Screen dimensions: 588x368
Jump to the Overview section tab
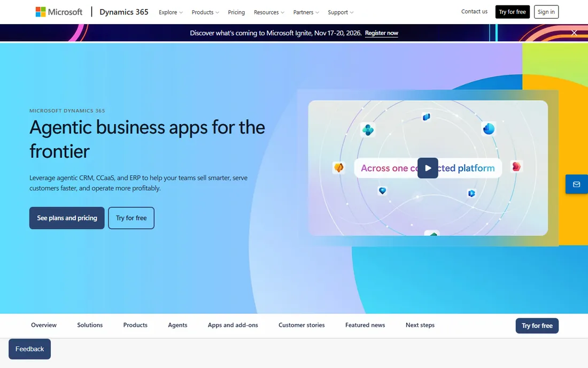(44, 325)
